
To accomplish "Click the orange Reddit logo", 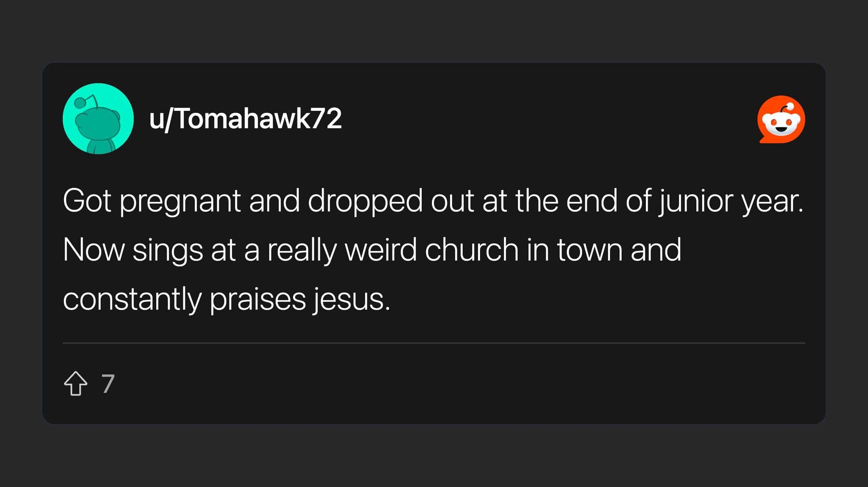I will [x=781, y=119].
